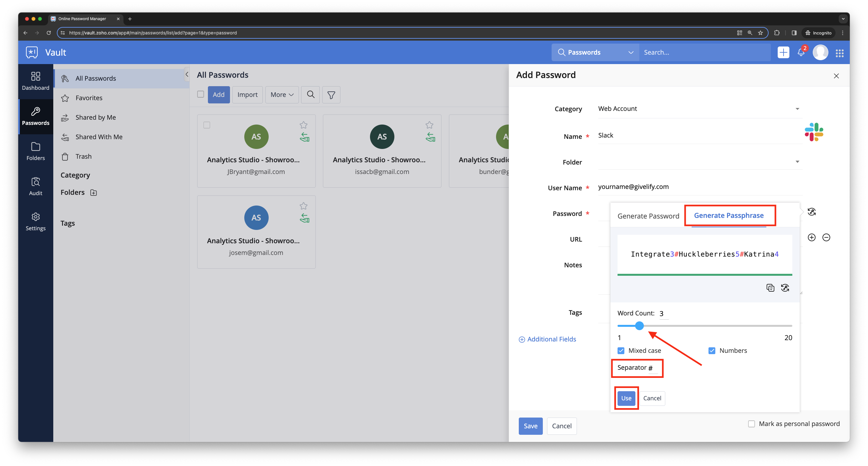Screen dimensions: 868x466
Task: Open the Category Web Account dropdown
Action: pyautogui.click(x=700, y=109)
